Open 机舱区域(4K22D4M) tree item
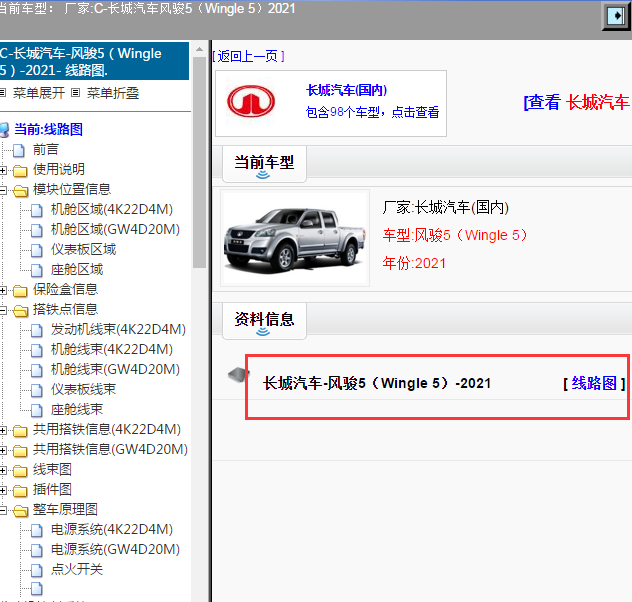This screenshot has height=602, width=632. pyautogui.click(x=112, y=210)
